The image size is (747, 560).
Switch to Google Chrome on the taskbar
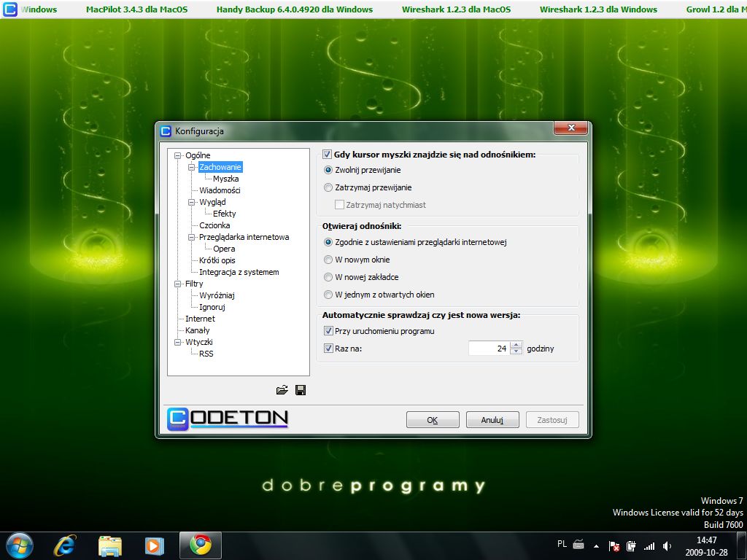[x=201, y=545]
